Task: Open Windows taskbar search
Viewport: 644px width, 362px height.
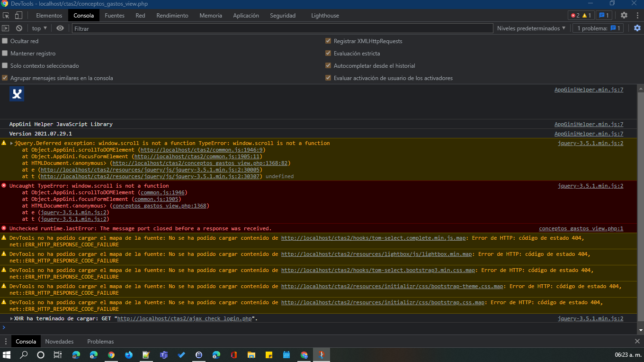Action: pos(24,355)
